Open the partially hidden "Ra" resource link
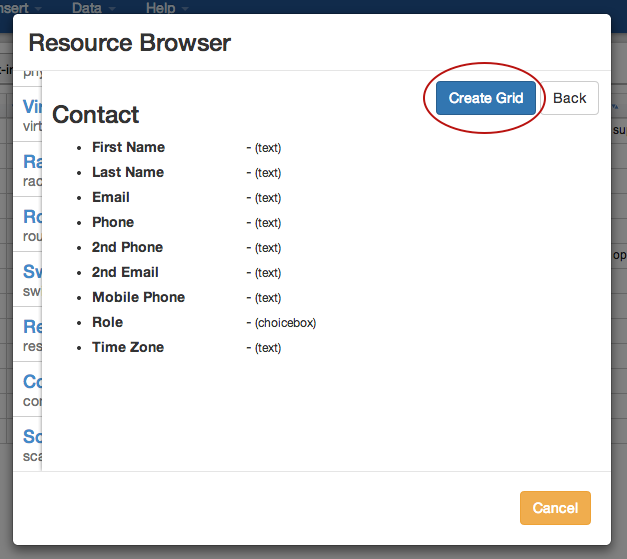 (x=31, y=162)
